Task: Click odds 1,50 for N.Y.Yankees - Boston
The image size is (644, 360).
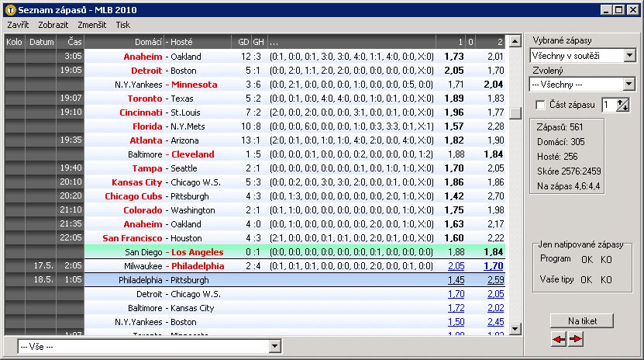Action: click(456, 322)
